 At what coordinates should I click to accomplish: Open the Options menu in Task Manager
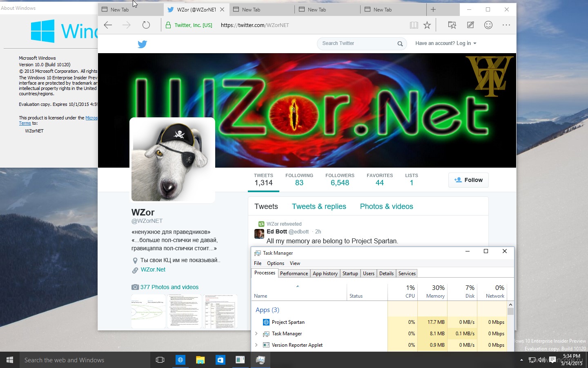[276, 263]
